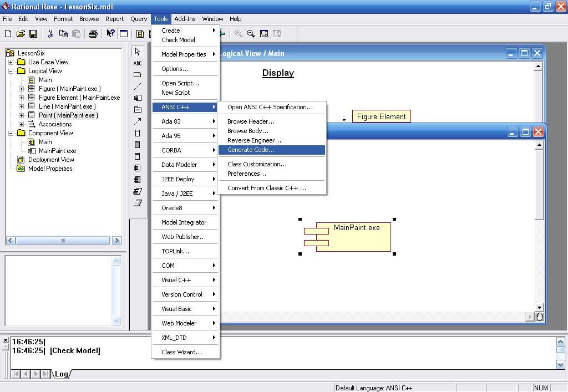Select the ABC text box tool
This screenshot has height=392, width=568.
[x=138, y=63]
